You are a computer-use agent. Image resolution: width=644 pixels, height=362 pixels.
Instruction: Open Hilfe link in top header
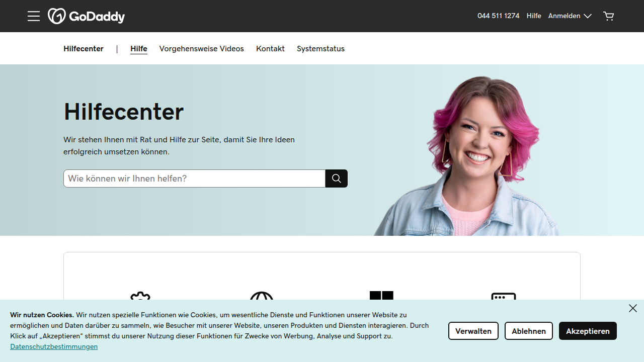pos(534,16)
